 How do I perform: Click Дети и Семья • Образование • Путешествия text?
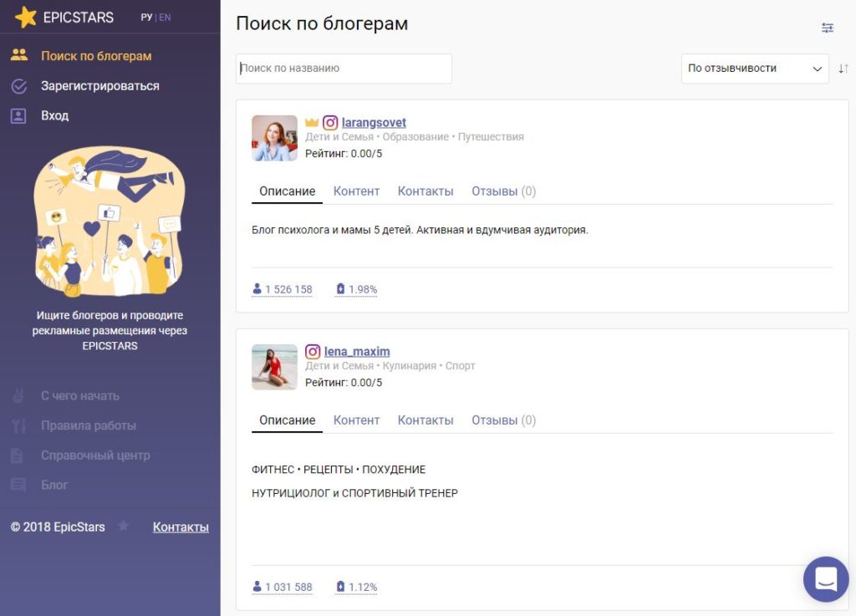(x=415, y=137)
